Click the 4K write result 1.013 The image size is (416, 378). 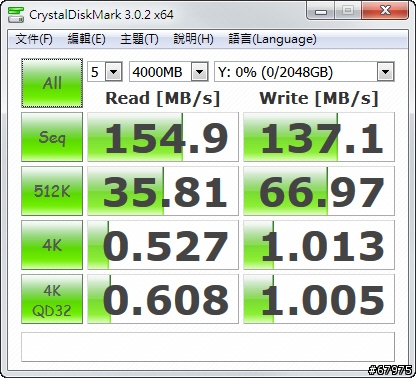click(319, 245)
